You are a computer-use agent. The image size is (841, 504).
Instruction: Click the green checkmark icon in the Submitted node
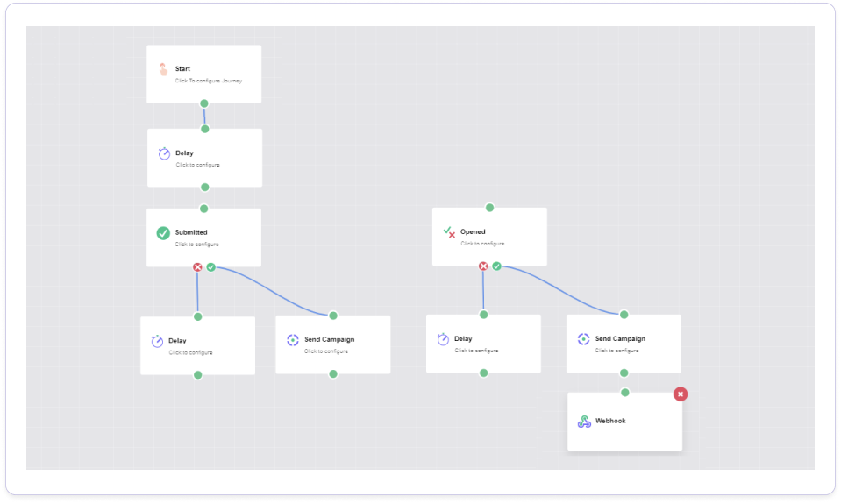pyautogui.click(x=163, y=233)
